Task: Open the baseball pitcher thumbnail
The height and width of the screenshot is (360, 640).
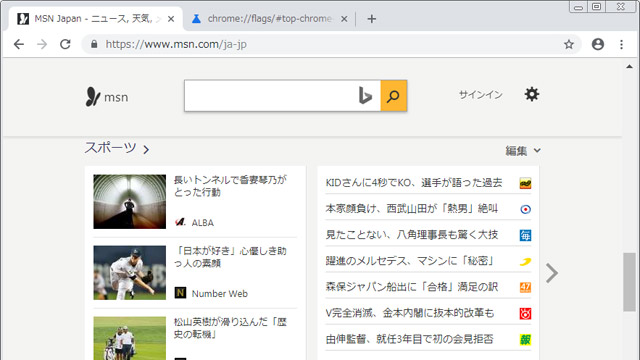Action: pos(129,273)
